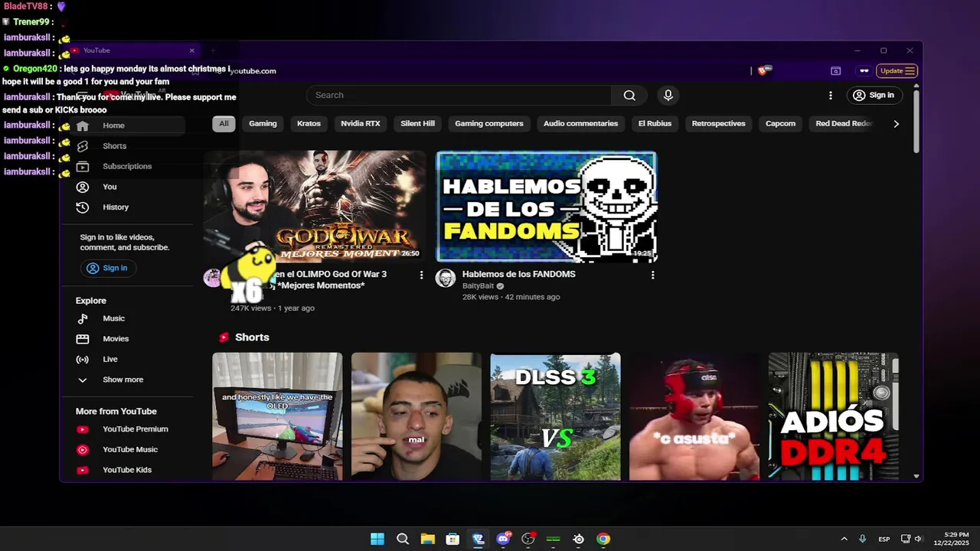The width and height of the screenshot is (980, 551).
Task: Click BaityBait channel avatar
Action: [x=446, y=278]
